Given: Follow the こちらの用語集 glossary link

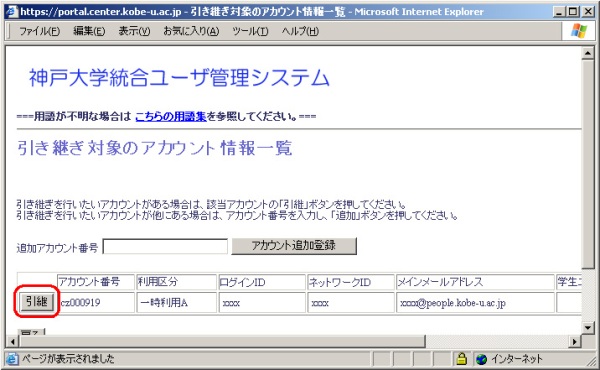Looking at the screenshot, I should (x=171, y=116).
